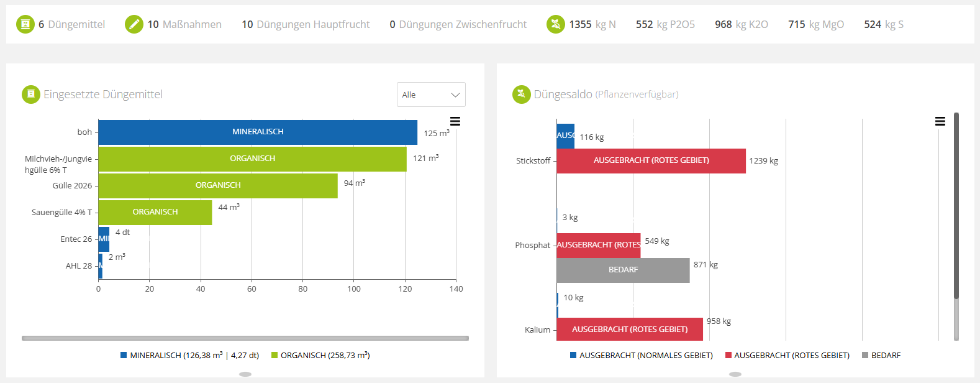Open the hamburger menu of the Düngemittel chart
Image resolution: width=980 pixels, height=383 pixels.
(x=455, y=121)
